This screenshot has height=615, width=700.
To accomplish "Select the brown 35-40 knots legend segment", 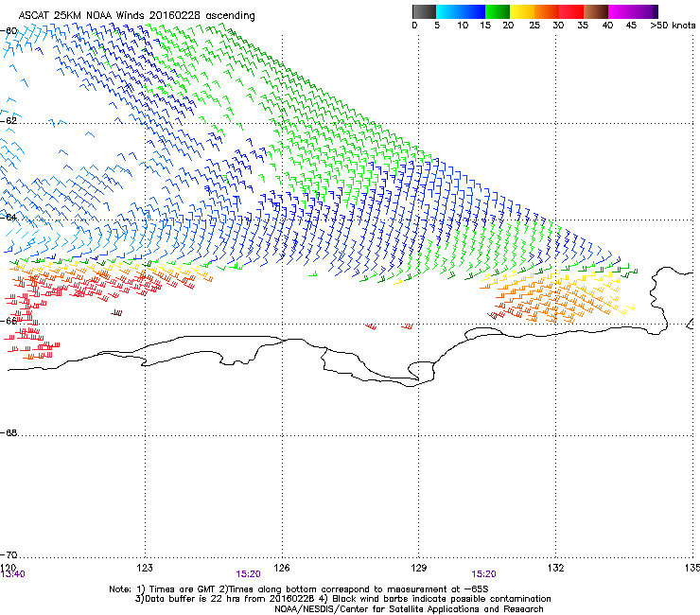I will 596,11.
